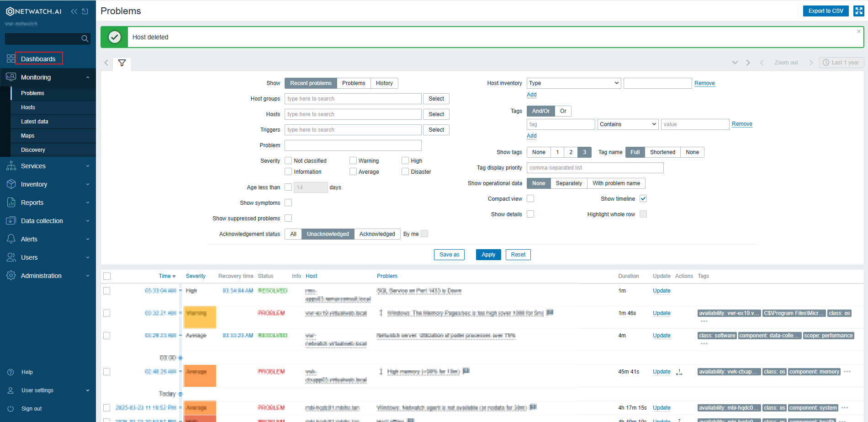868x422 pixels.
Task: Open the tag Contains operator dropdown
Action: (x=627, y=124)
